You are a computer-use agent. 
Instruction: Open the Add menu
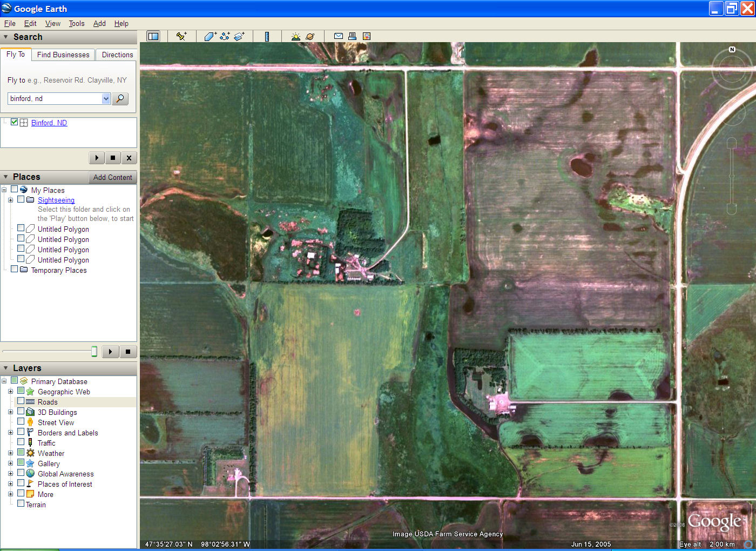[99, 23]
